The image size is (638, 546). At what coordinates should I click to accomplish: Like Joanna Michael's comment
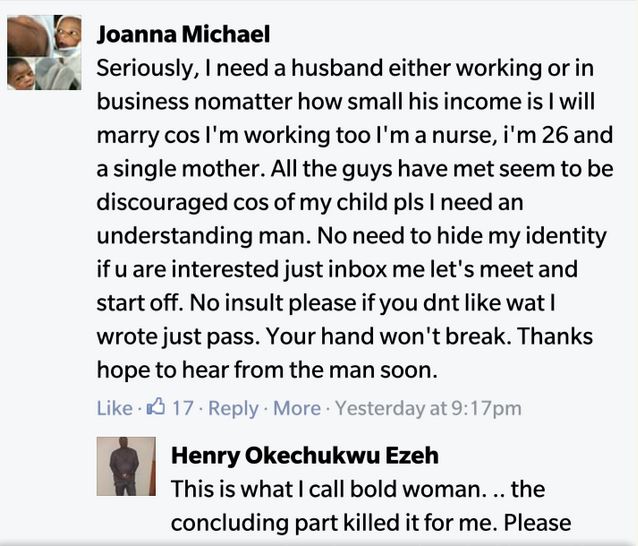point(113,408)
